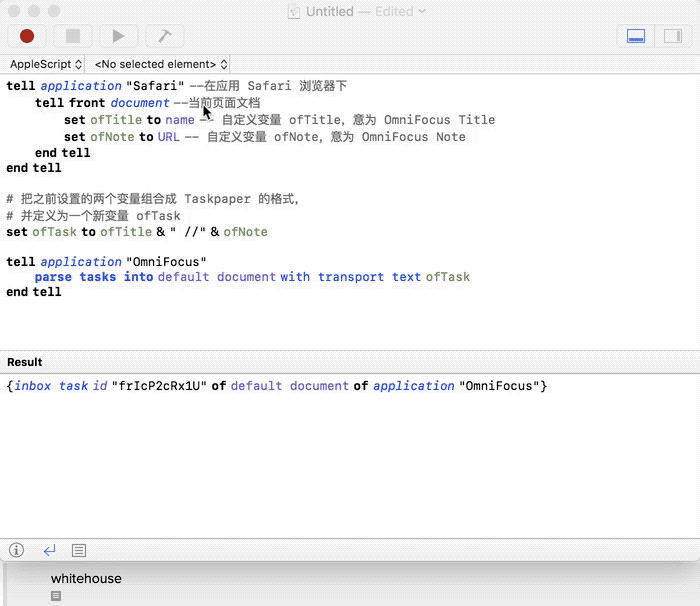The height and width of the screenshot is (606, 700).
Task: Click the document icon beside Untitled title
Action: click(293, 11)
